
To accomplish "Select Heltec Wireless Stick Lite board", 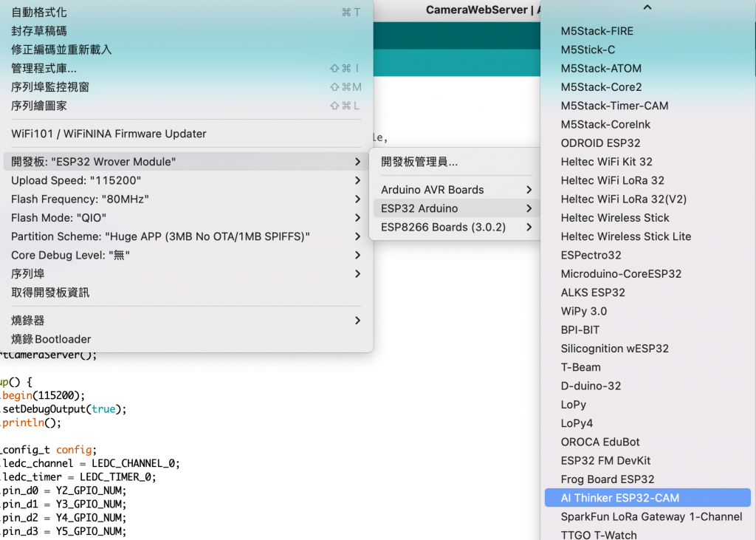I will coord(647,236).
